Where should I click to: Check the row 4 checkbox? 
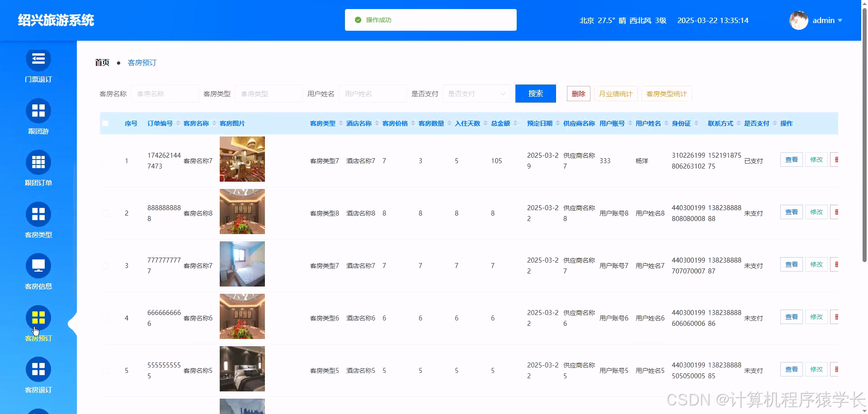pyautogui.click(x=105, y=318)
